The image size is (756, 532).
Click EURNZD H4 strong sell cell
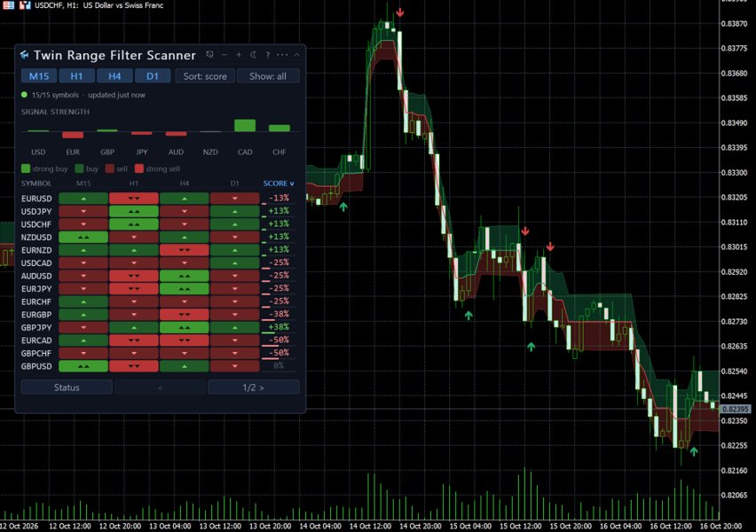(x=185, y=250)
